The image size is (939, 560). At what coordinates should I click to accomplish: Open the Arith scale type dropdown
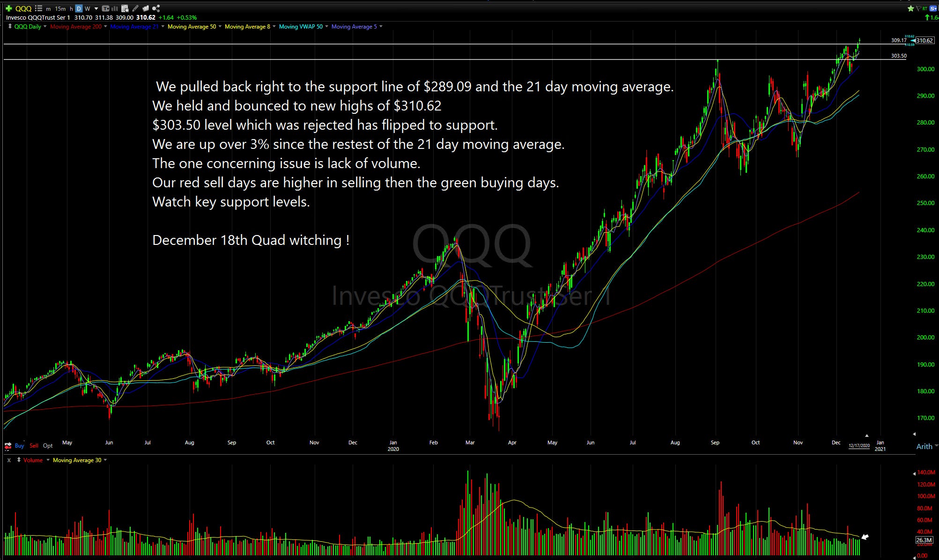(936, 446)
